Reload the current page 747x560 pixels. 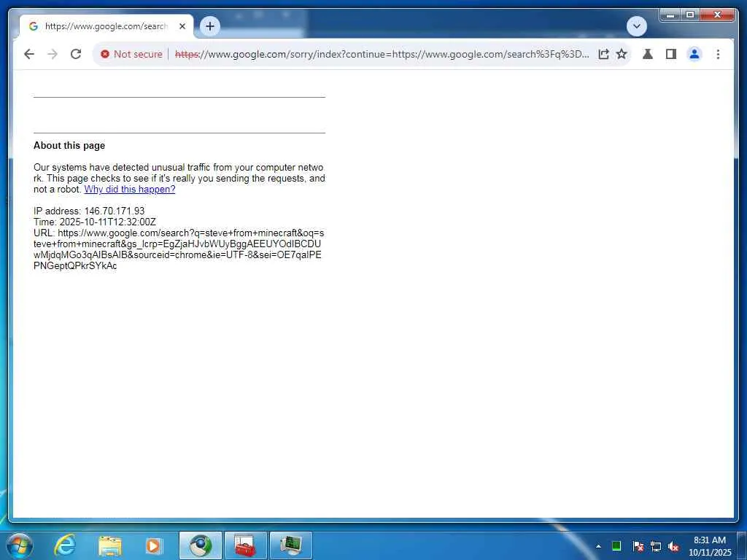tap(76, 54)
